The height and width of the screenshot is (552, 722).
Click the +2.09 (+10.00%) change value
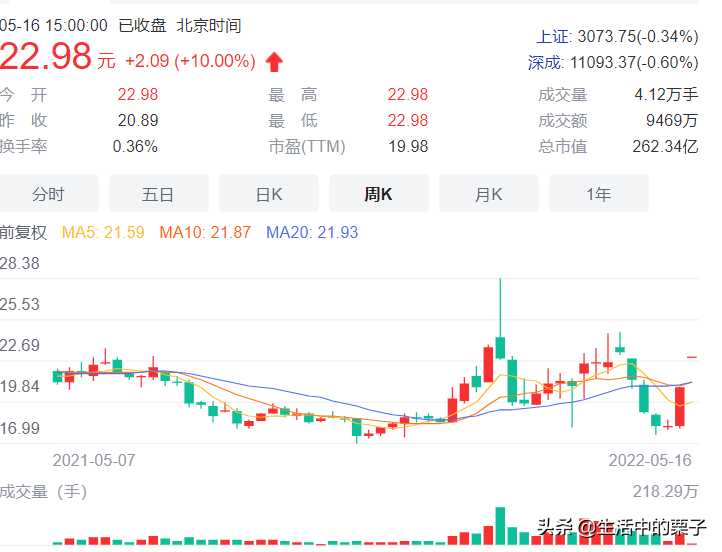[x=190, y=61]
